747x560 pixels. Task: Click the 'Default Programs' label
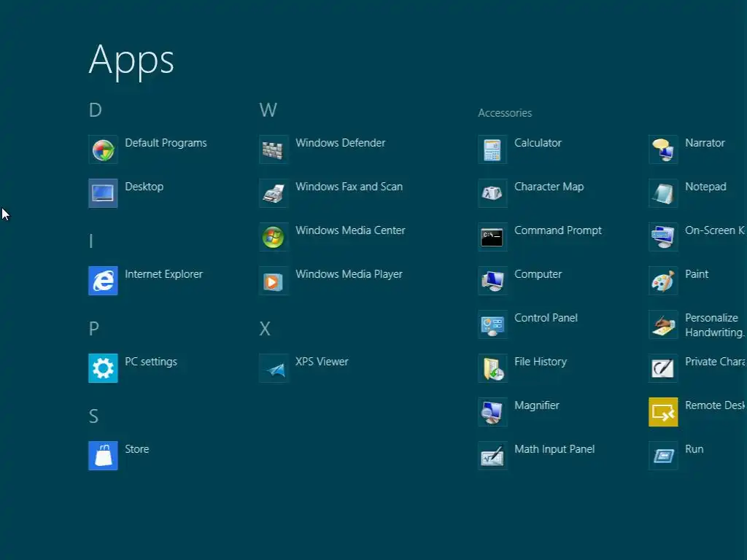coord(166,143)
